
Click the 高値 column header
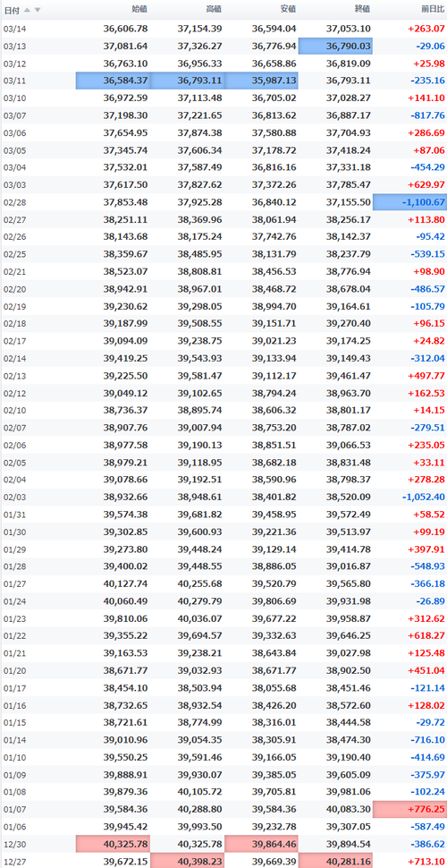pos(214,10)
